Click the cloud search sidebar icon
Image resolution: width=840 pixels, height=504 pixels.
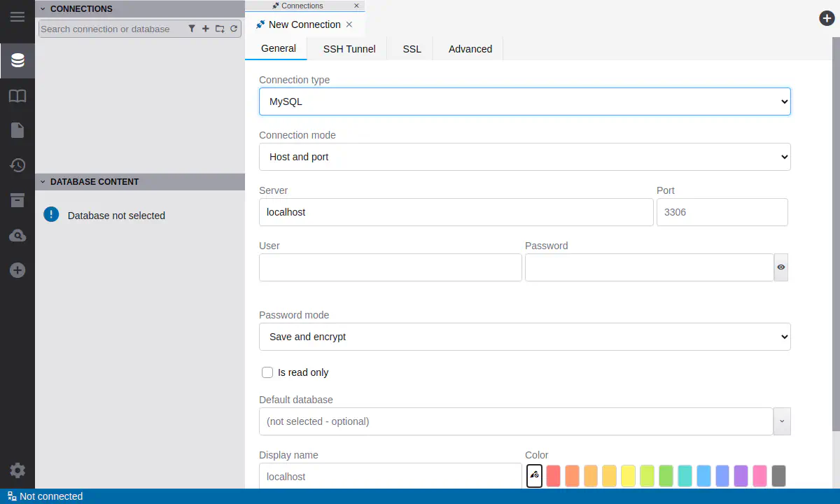[x=17, y=236]
